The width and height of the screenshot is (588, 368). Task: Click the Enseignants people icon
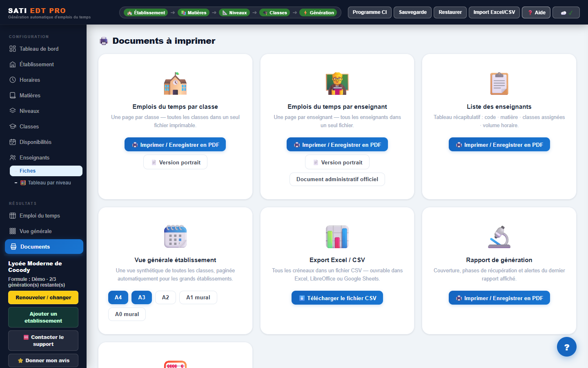(13, 157)
